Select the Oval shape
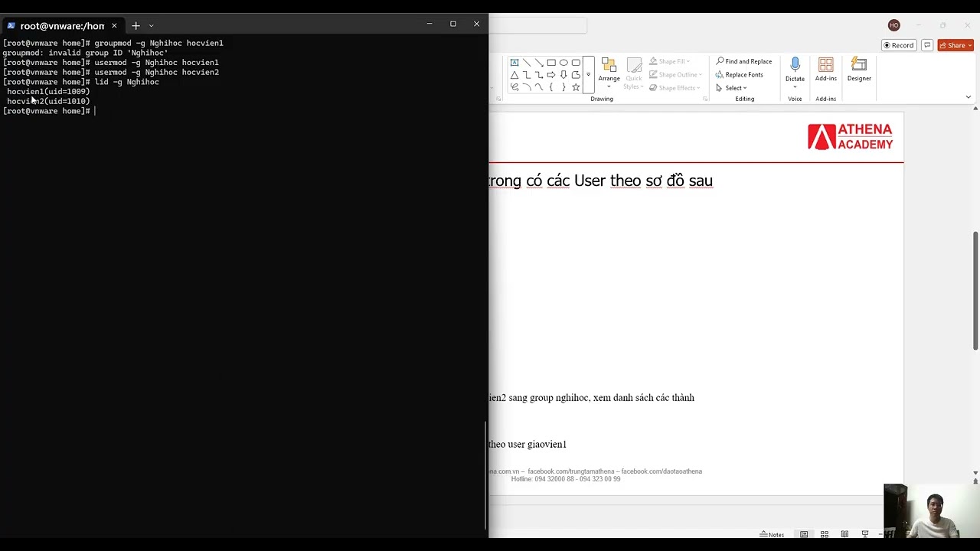This screenshot has height=551, width=980. tap(563, 63)
